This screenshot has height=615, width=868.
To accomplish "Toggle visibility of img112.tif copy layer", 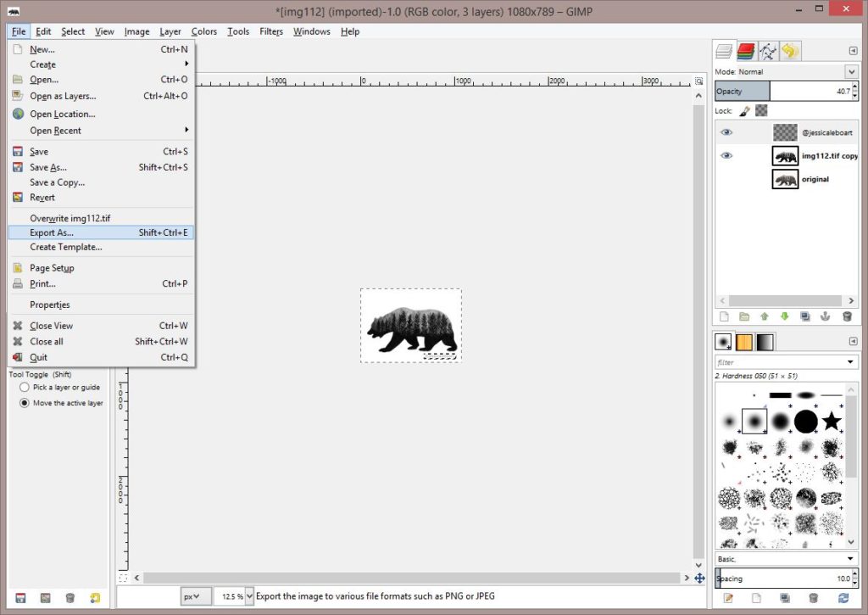I will pos(726,156).
